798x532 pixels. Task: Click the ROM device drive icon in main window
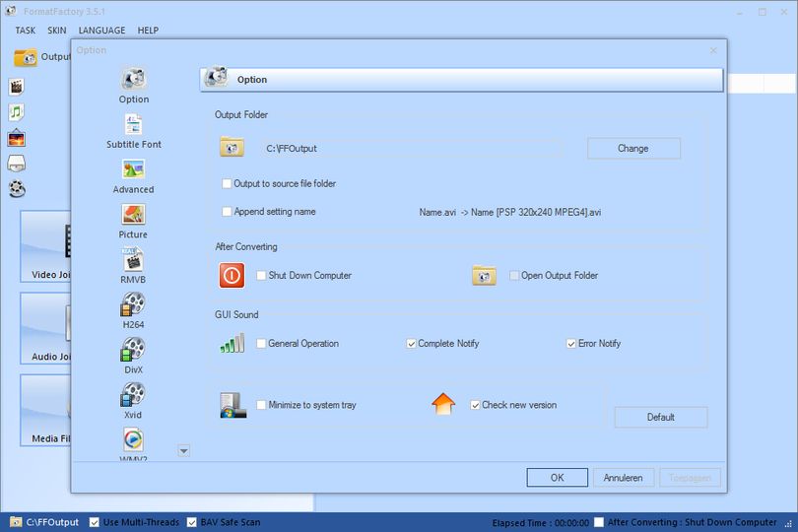click(x=17, y=164)
